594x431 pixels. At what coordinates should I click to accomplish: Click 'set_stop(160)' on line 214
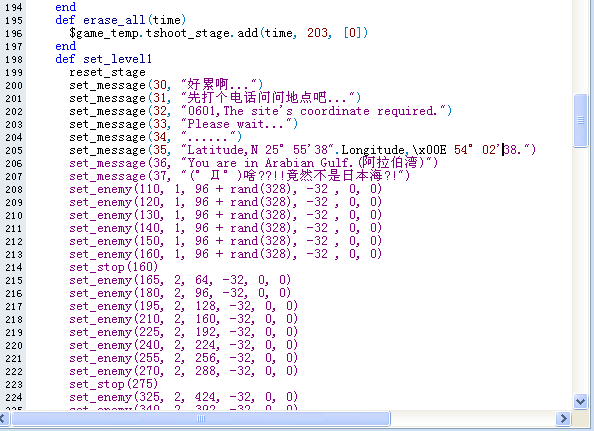coord(114,267)
